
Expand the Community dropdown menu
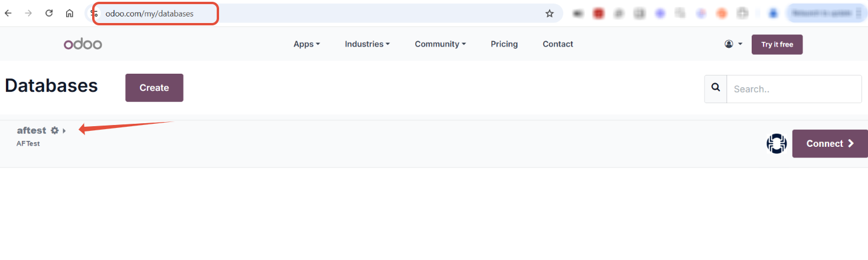pyautogui.click(x=440, y=44)
